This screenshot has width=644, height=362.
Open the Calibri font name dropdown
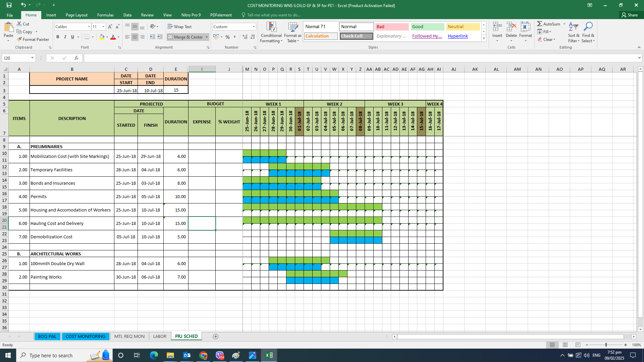[x=89, y=26]
